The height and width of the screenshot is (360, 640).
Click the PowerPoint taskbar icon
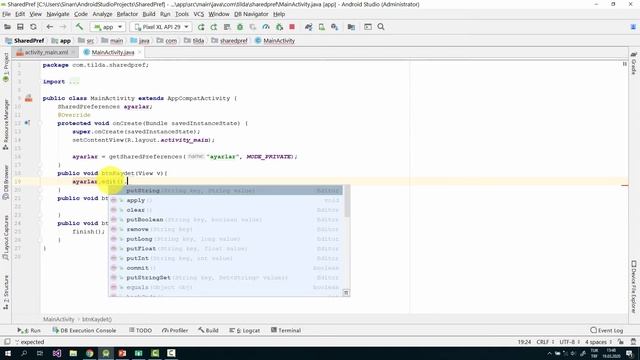pyautogui.click(x=122, y=353)
